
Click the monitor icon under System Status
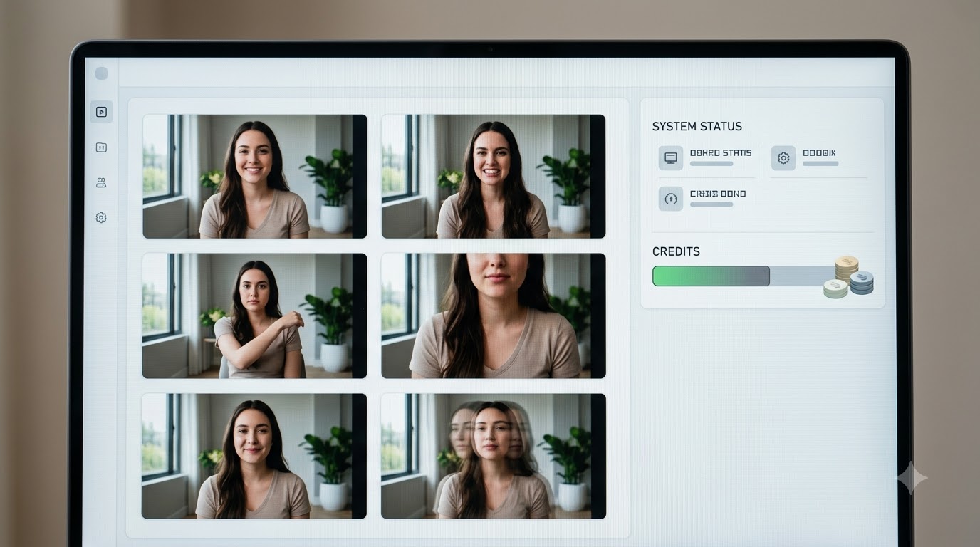tap(671, 158)
